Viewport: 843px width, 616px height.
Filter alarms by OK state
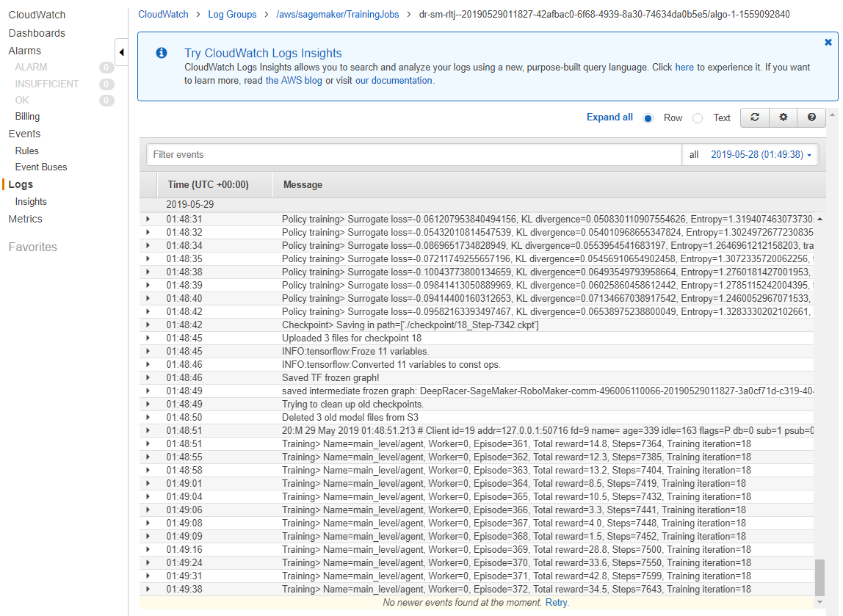coord(22,100)
